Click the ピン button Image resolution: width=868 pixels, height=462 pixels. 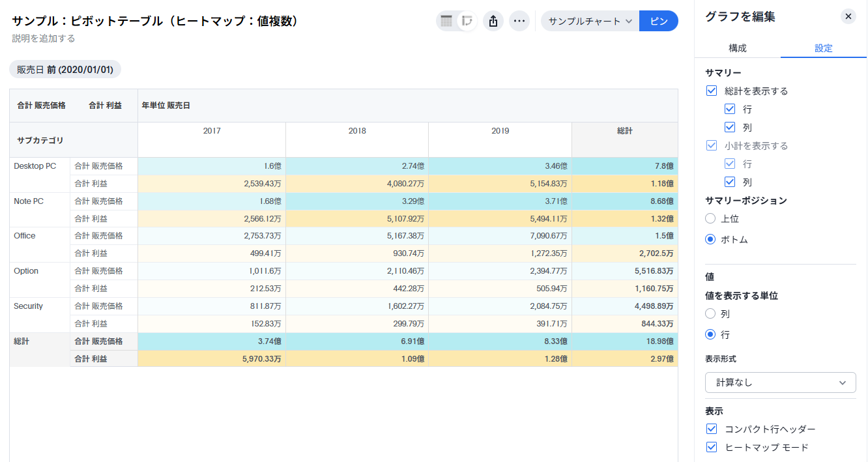659,21
